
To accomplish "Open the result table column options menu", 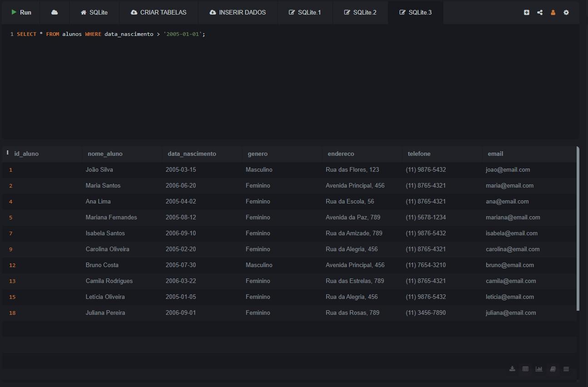I will pos(8,153).
